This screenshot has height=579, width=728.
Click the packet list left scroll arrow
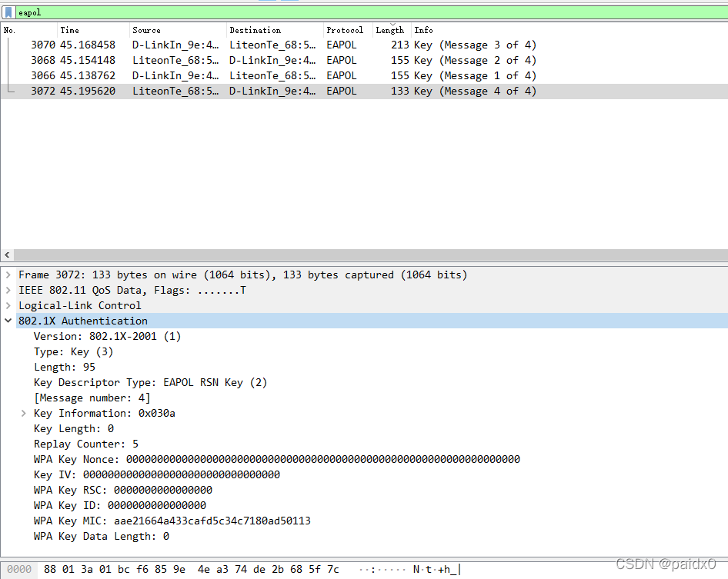pyautogui.click(x=7, y=255)
